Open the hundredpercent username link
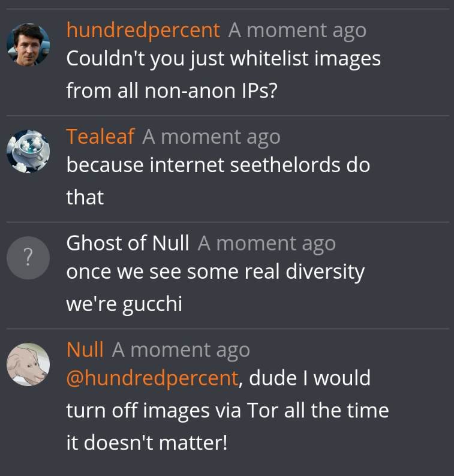The width and height of the screenshot is (454, 476). coord(143,31)
